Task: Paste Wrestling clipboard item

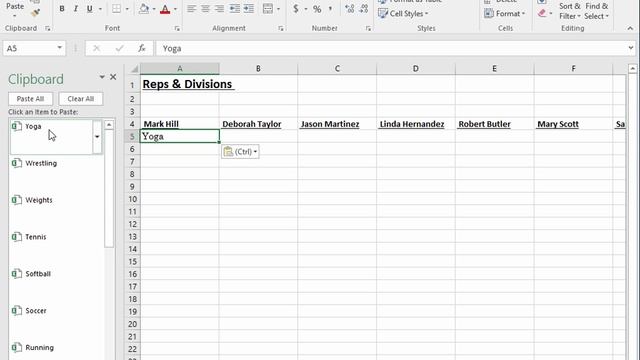Action: 56,173
